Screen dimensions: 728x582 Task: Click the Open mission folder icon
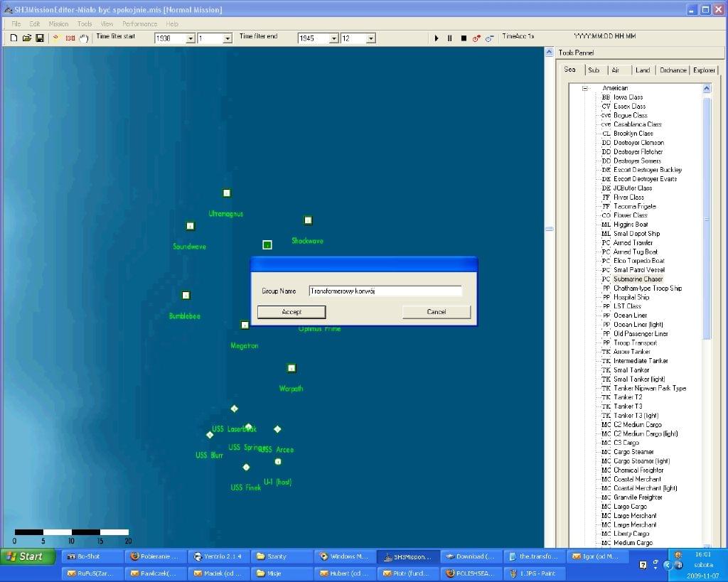tap(27, 38)
